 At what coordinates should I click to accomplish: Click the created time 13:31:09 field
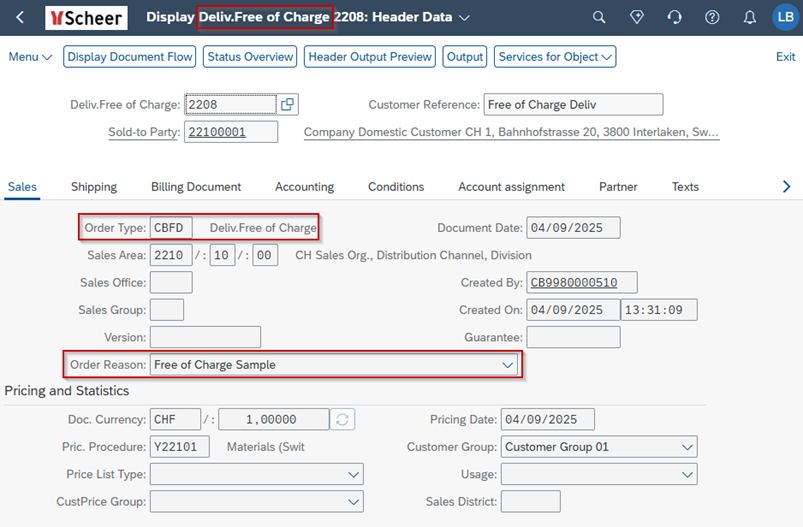pyautogui.click(x=659, y=310)
